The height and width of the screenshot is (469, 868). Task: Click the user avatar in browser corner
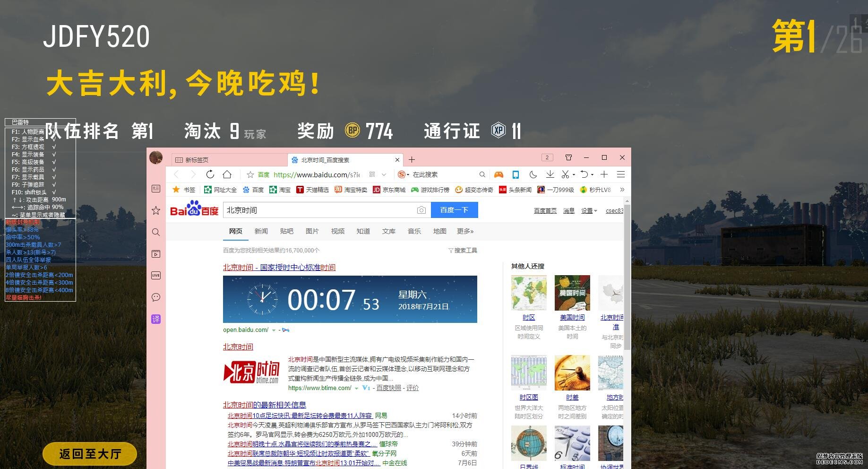(156, 157)
